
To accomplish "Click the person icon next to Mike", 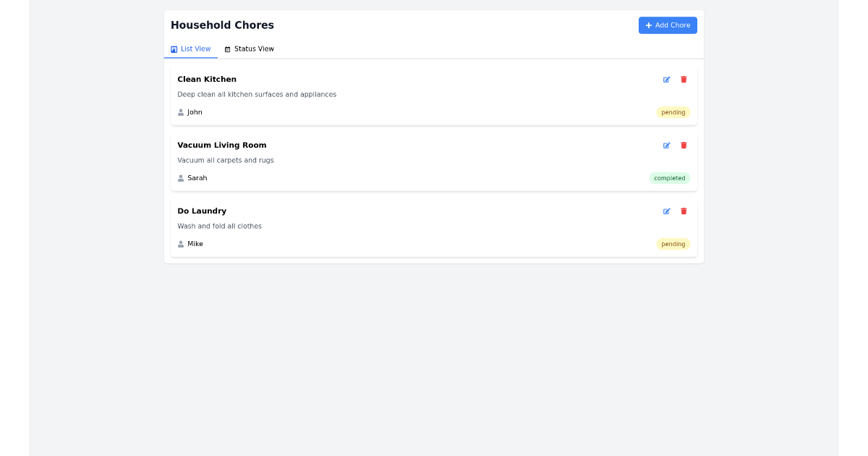I will [x=181, y=244].
